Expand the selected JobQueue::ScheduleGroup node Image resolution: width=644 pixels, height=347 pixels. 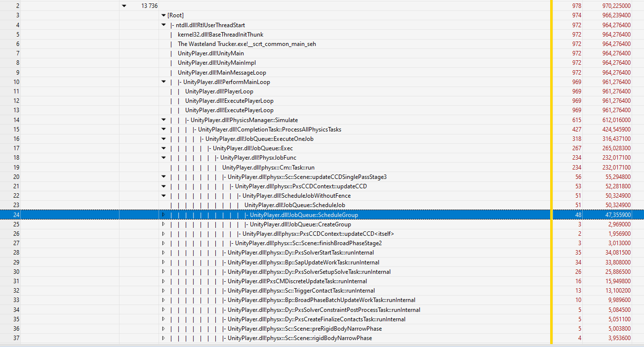click(x=163, y=215)
